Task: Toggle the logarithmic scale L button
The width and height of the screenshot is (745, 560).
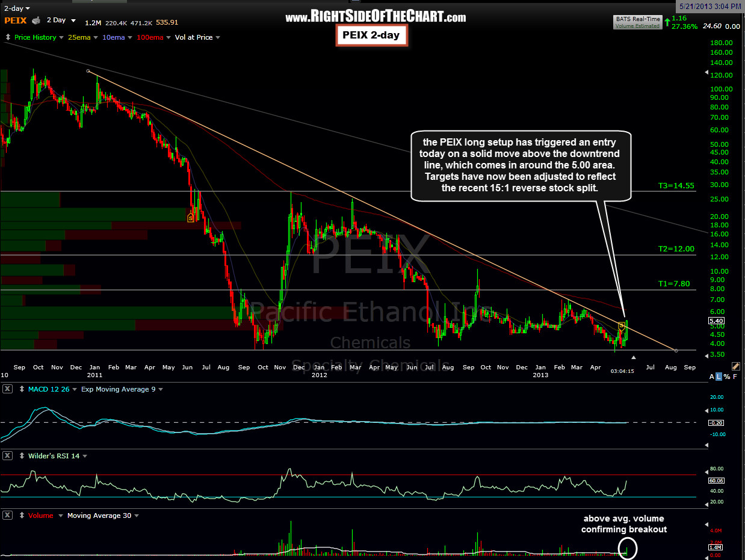Action: tap(719, 377)
